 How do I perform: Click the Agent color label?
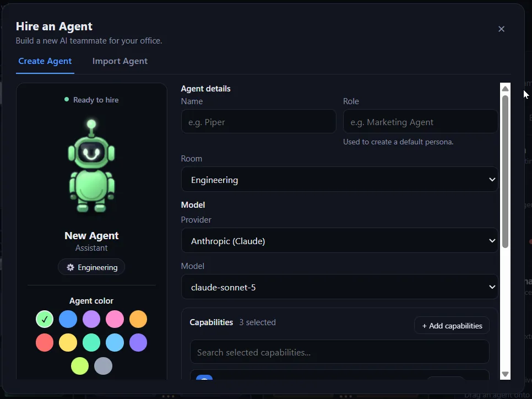tap(91, 301)
